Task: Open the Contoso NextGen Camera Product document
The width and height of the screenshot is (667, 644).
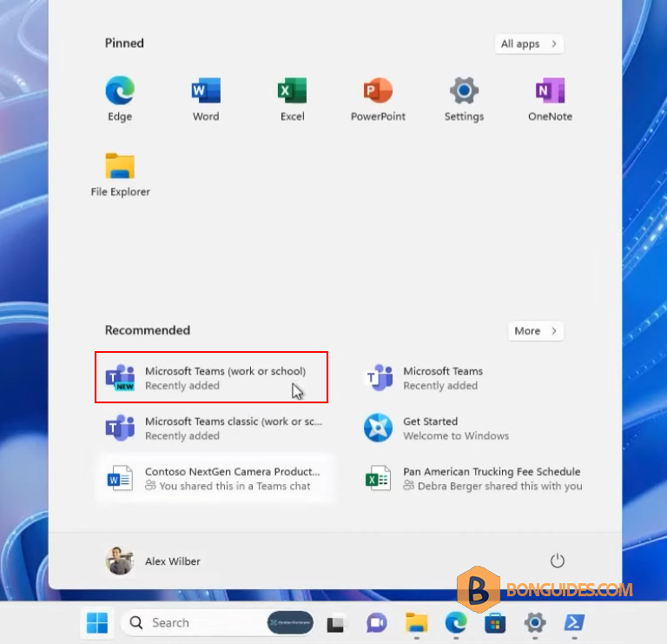Action: (x=215, y=478)
